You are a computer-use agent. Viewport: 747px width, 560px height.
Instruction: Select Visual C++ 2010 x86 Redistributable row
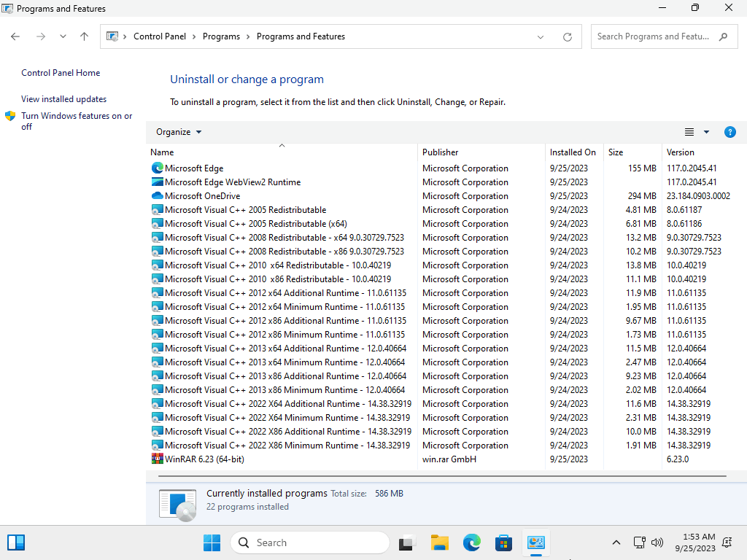[446, 279]
